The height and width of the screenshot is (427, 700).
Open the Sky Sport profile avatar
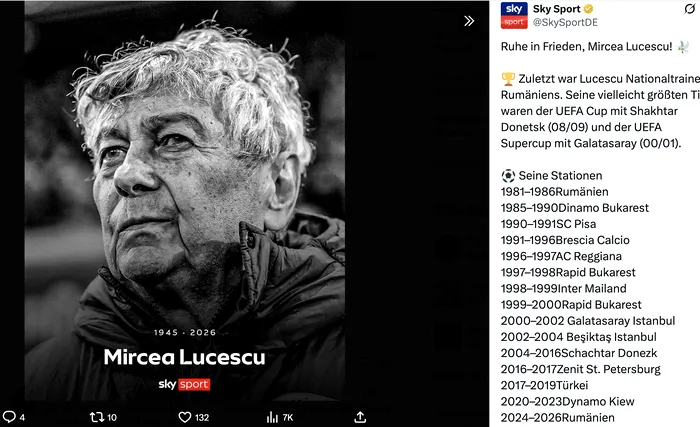(514, 15)
